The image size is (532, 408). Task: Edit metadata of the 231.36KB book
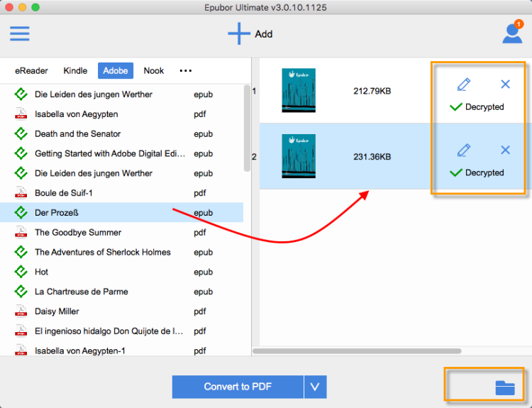point(464,150)
